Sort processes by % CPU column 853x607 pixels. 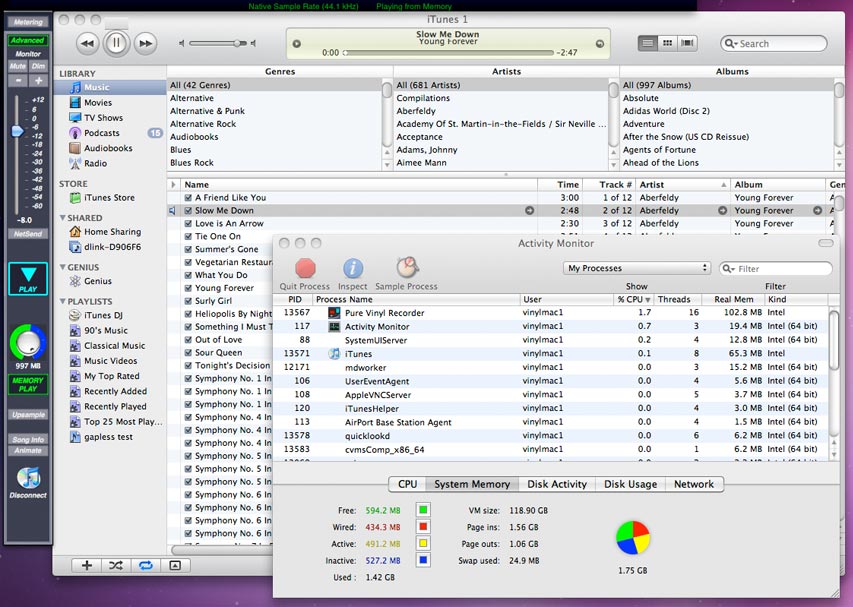pyautogui.click(x=633, y=299)
